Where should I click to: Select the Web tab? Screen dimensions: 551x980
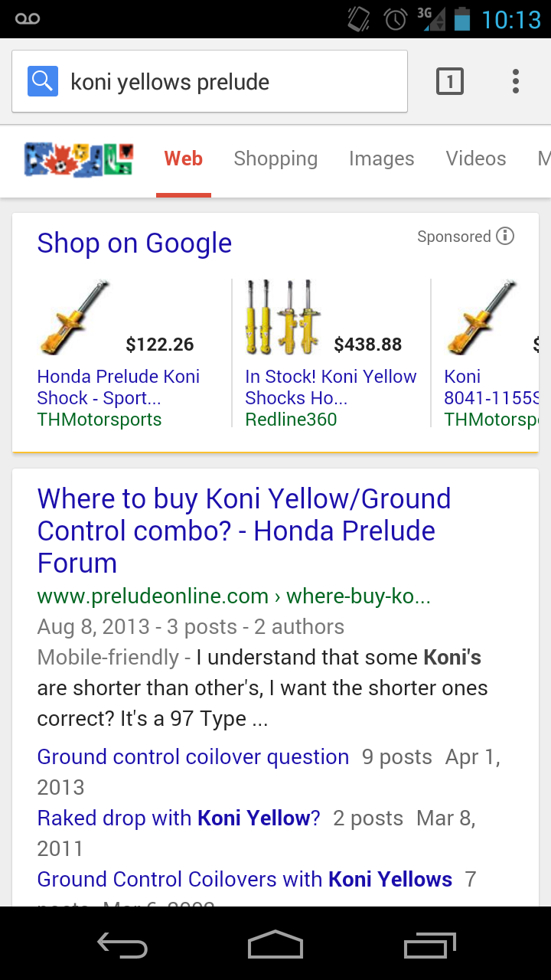(x=184, y=158)
